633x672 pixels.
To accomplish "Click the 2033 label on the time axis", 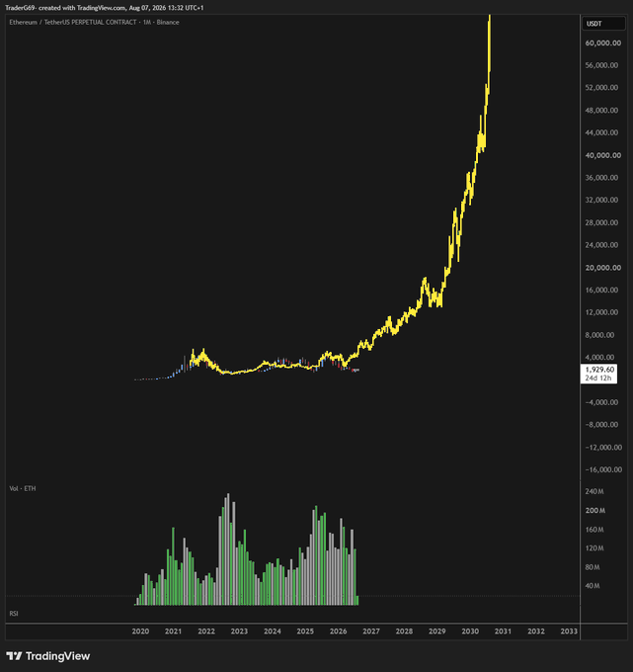I will point(569,631).
